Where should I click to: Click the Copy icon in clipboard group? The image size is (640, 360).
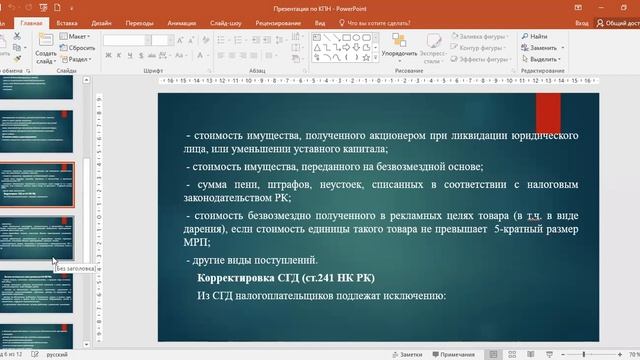coord(17,48)
